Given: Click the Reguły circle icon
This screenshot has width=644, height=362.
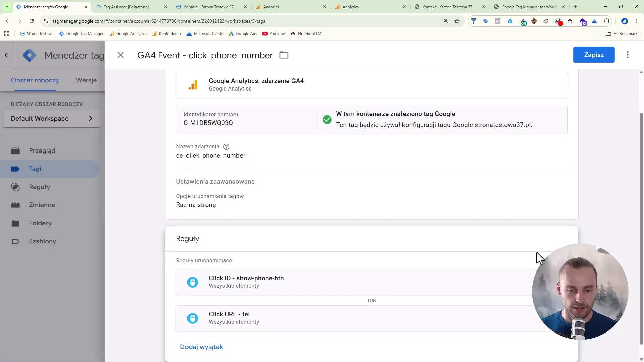Looking at the screenshot, I should (15, 187).
